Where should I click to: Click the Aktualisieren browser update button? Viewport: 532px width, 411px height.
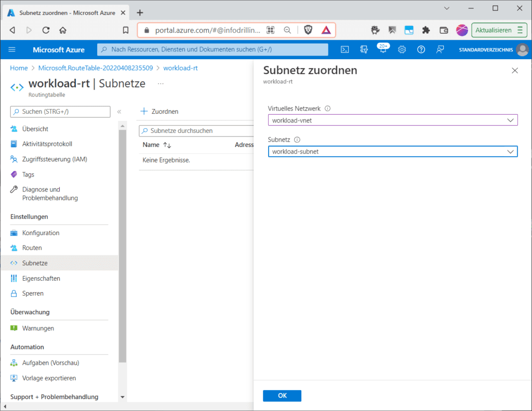pos(499,30)
